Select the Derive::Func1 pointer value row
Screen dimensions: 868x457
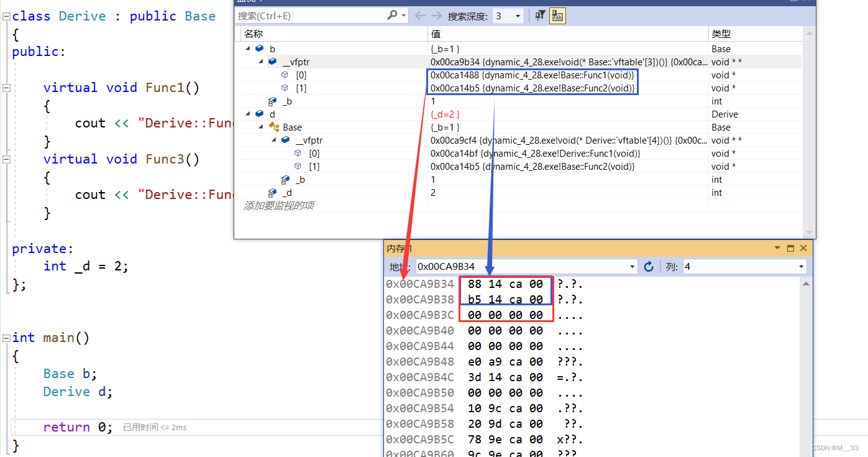(536, 153)
